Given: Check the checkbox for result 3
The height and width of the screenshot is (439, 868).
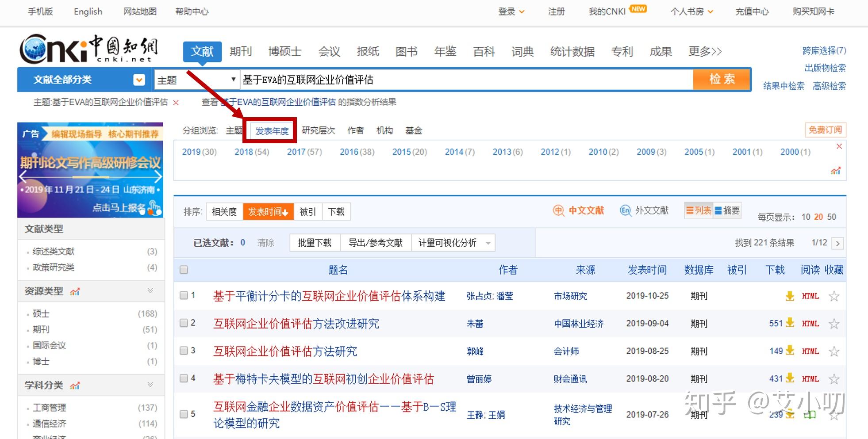Looking at the screenshot, I should point(184,351).
